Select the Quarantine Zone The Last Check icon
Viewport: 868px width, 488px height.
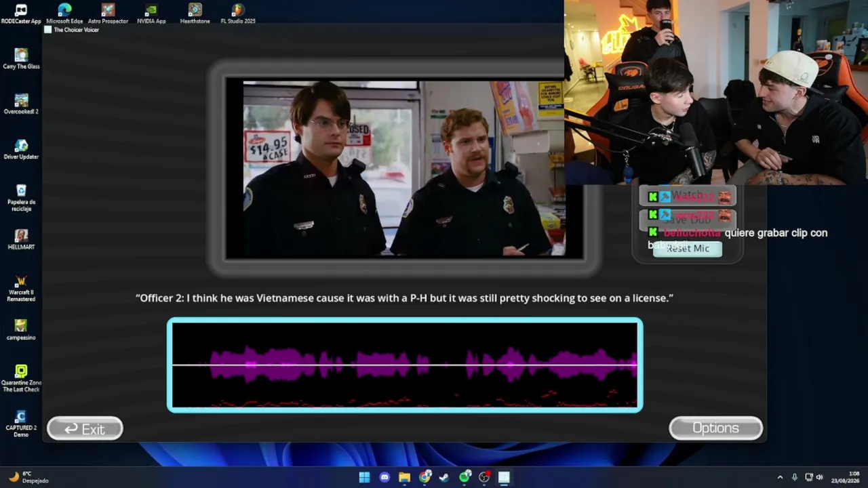[21, 378]
